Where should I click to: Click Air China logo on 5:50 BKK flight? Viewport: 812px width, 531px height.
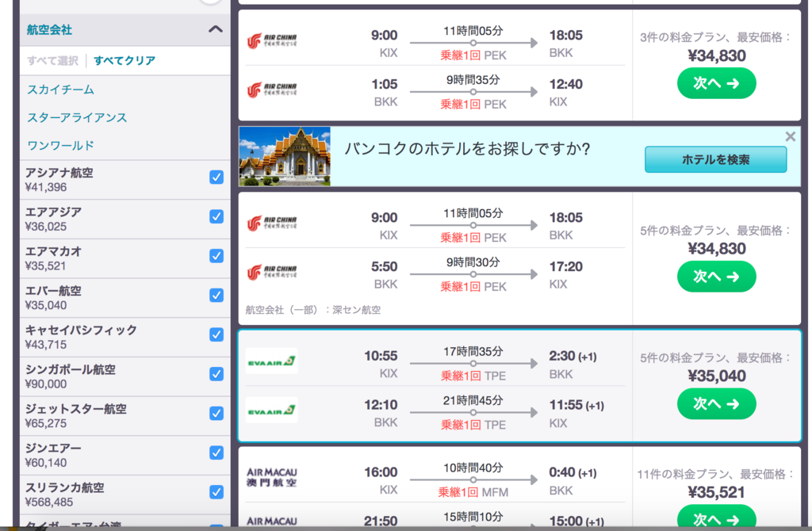[272, 272]
